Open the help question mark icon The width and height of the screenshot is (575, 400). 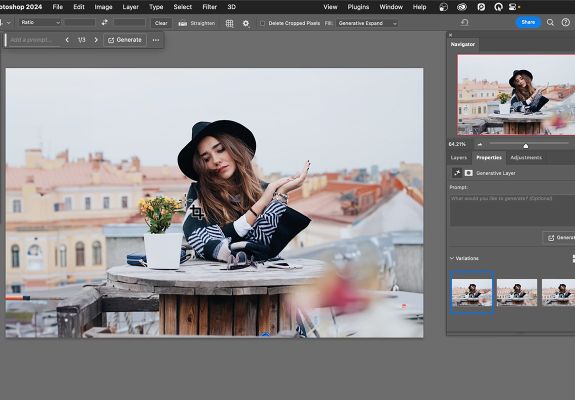565,22
